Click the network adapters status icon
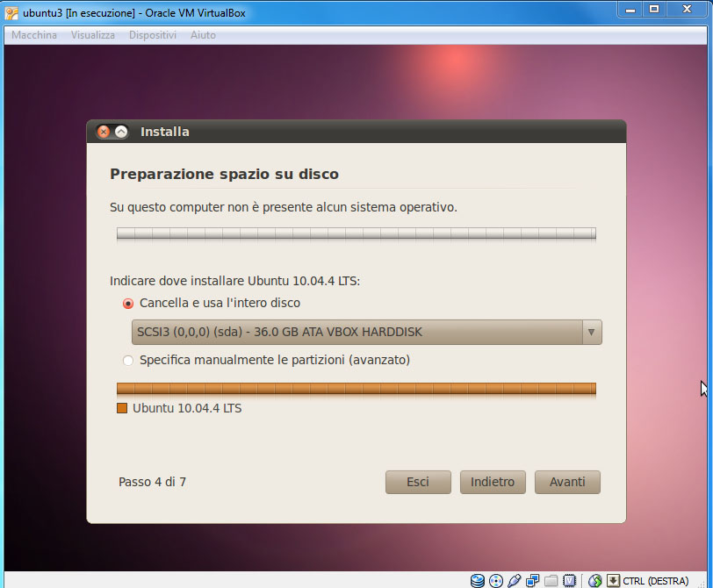 tap(532, 581)
